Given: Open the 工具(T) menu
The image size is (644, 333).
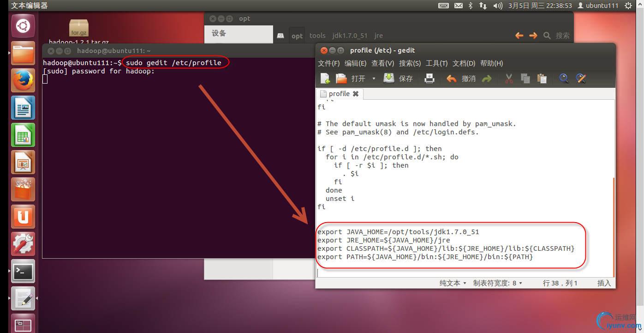Looking at the screenshot, I should tap(436, 63).
